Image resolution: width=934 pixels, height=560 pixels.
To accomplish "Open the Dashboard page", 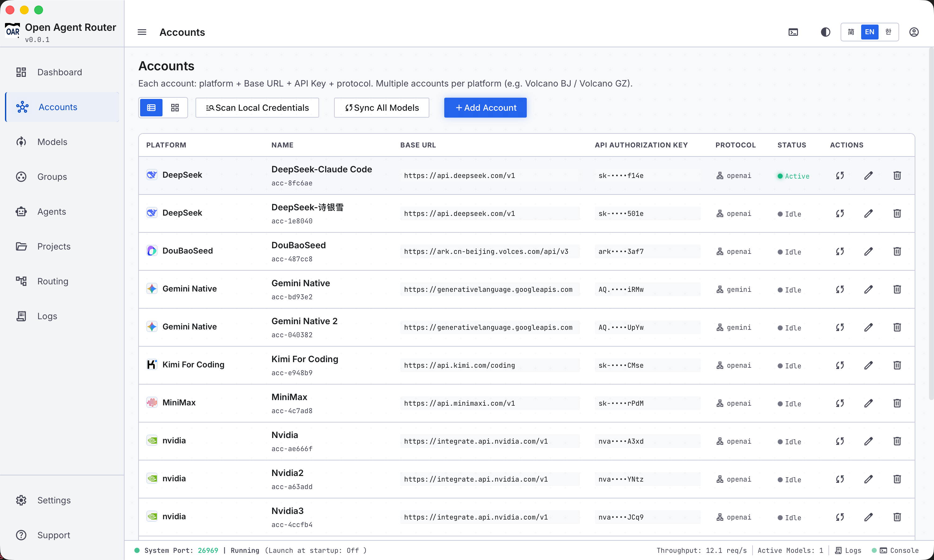I will tap(62, 72).
